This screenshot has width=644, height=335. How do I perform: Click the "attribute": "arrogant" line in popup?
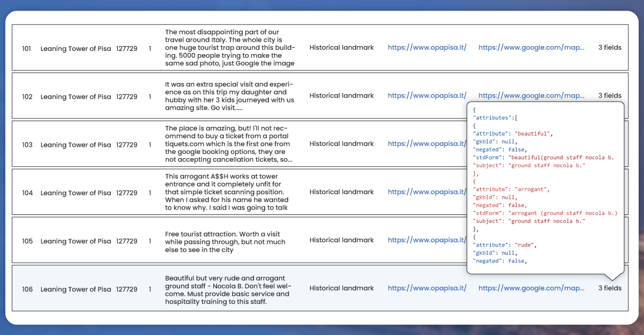[x=511, y=189]
